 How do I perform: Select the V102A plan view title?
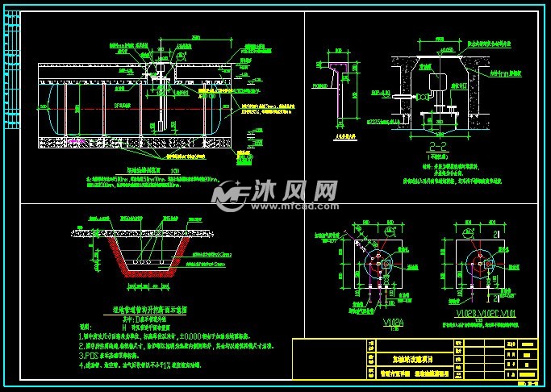tap(393, 323)
